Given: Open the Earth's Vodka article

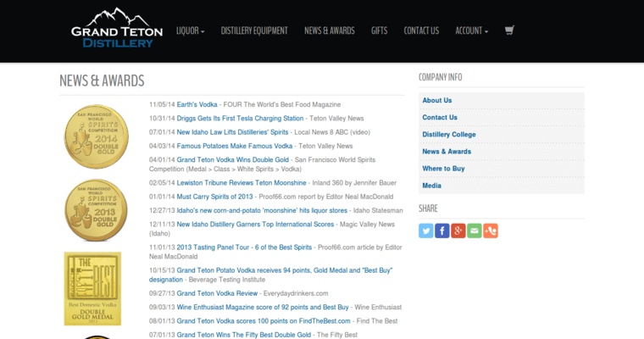Looking at the screenshot, I should (x=197, y=104).
